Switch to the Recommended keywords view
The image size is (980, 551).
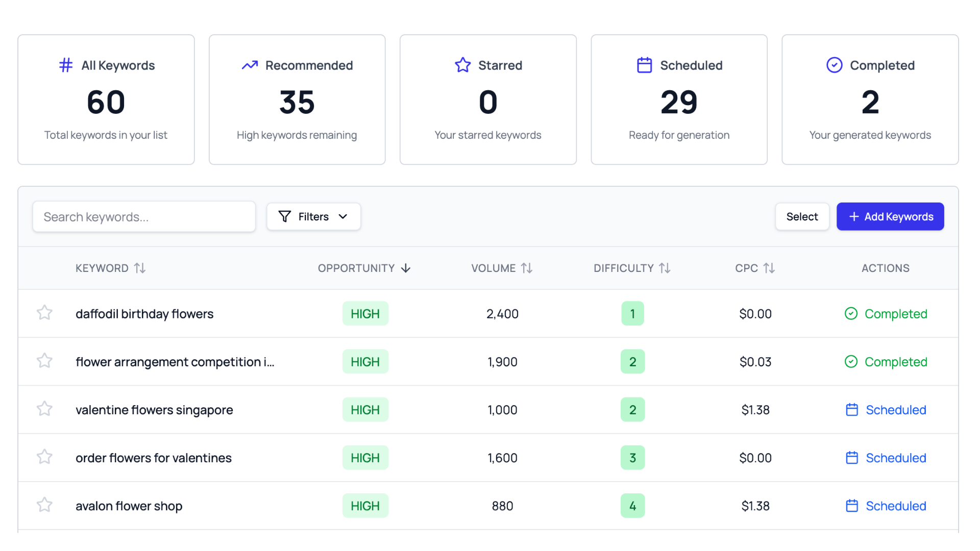[297, 99]
